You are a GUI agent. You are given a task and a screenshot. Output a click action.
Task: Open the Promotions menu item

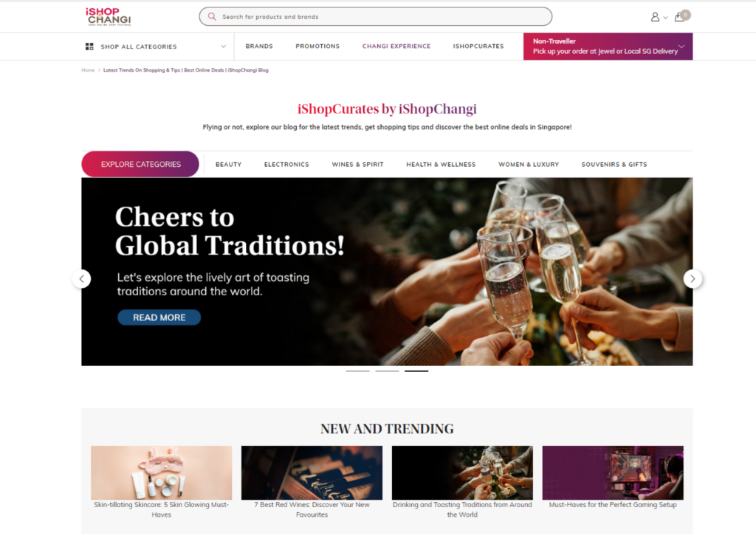(317, 47)
